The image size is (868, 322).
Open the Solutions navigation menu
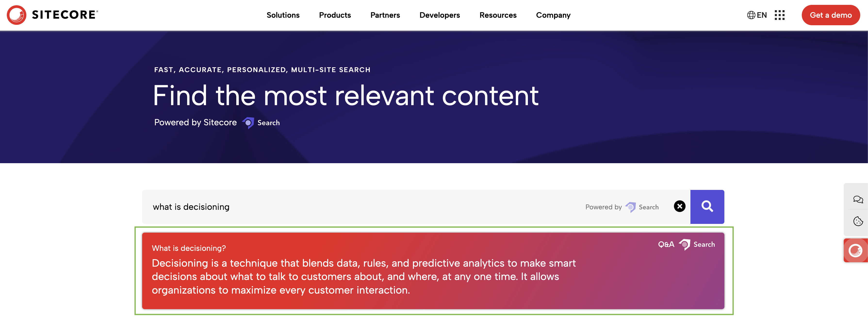(x=282, y=15)
